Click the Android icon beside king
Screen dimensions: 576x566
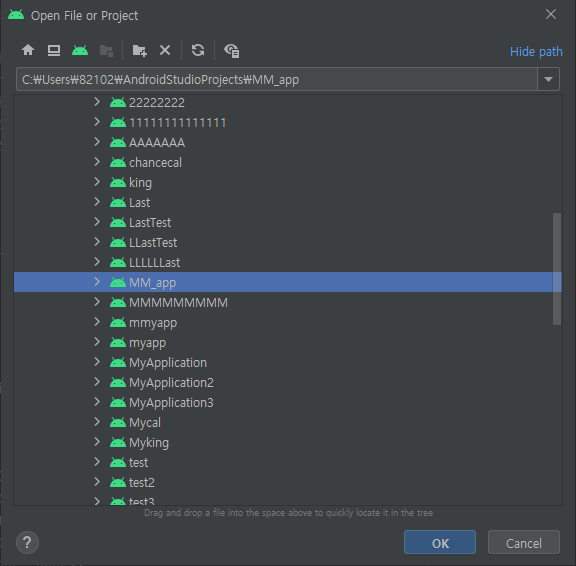tap(118, 182)
